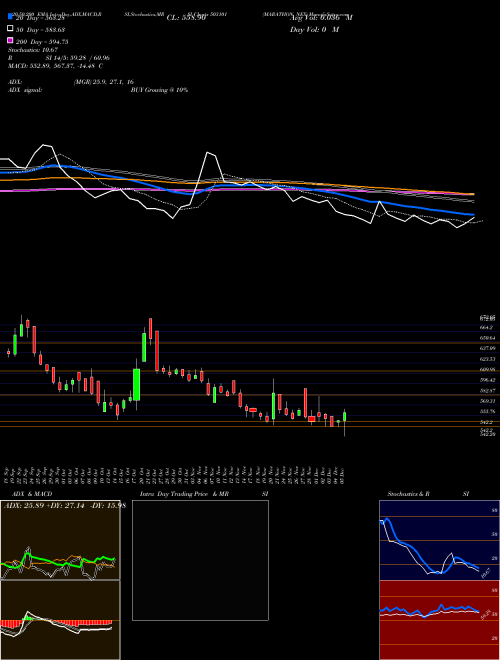The image size is (500, 660).
Task: Click the 'Avg Vol' reading at top right
Action: pyautogui.click(x=321, y=18)
